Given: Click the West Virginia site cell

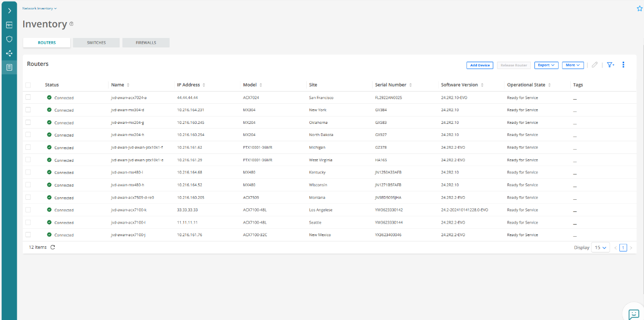Looking at the screenshot, I should (321, 160).
